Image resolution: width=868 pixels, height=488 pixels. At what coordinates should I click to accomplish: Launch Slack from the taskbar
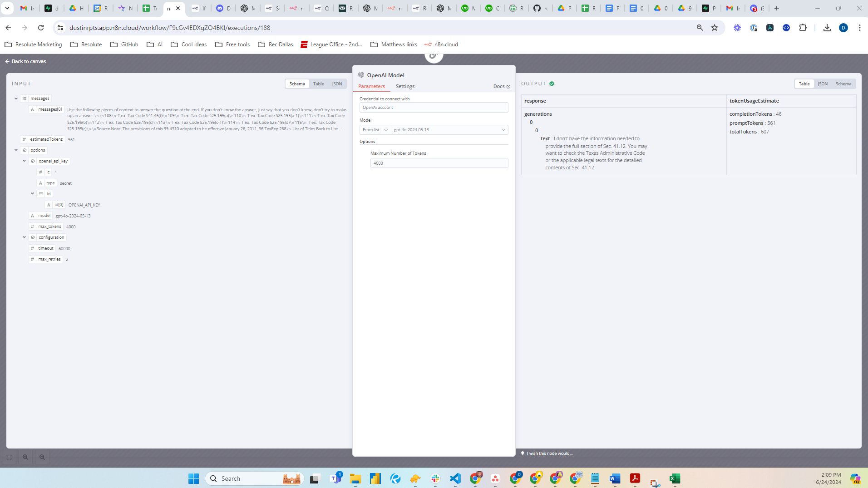click(x=435, y=478)
